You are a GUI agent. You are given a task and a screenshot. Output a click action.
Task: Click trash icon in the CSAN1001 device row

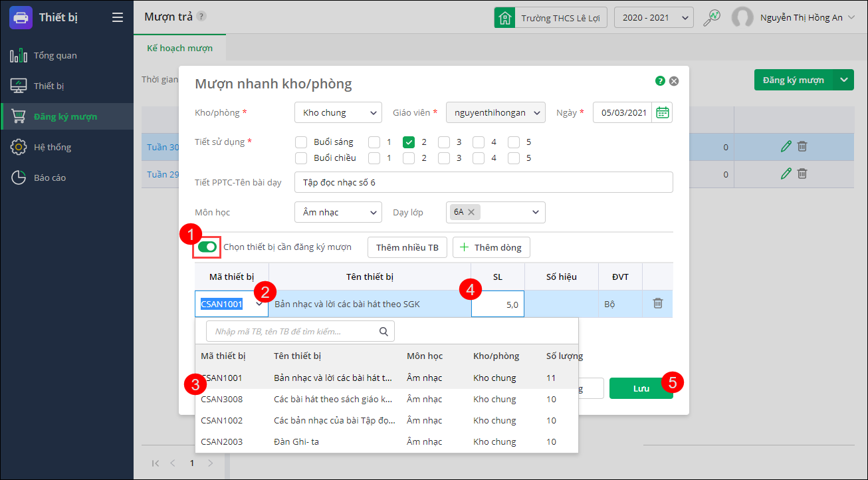[657, 303]
